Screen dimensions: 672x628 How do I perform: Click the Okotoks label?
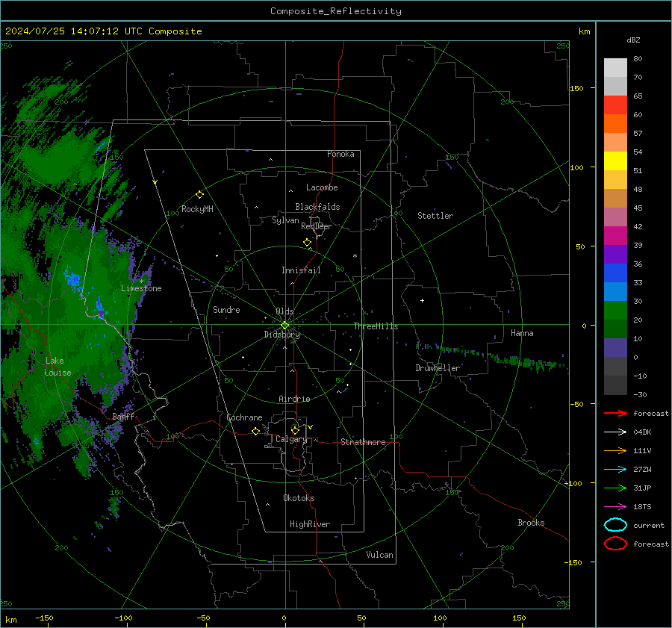299,498
